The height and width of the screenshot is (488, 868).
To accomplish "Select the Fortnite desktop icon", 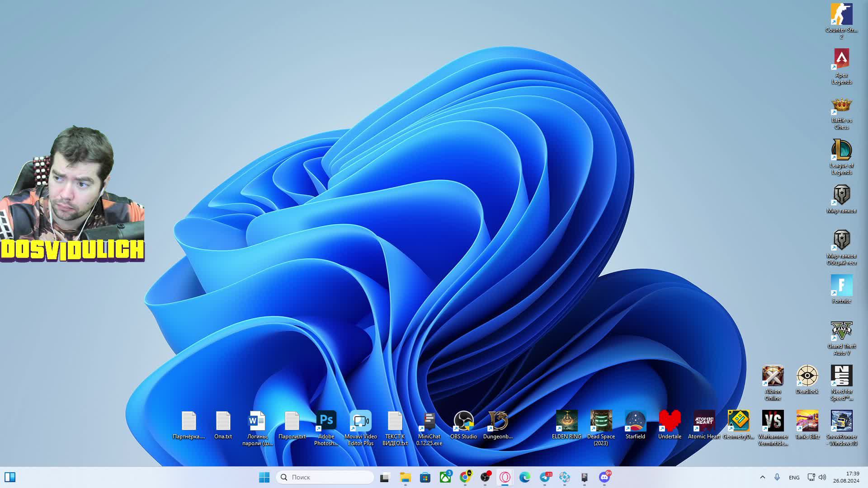I will pyautogui.click(x=841, y=286).
